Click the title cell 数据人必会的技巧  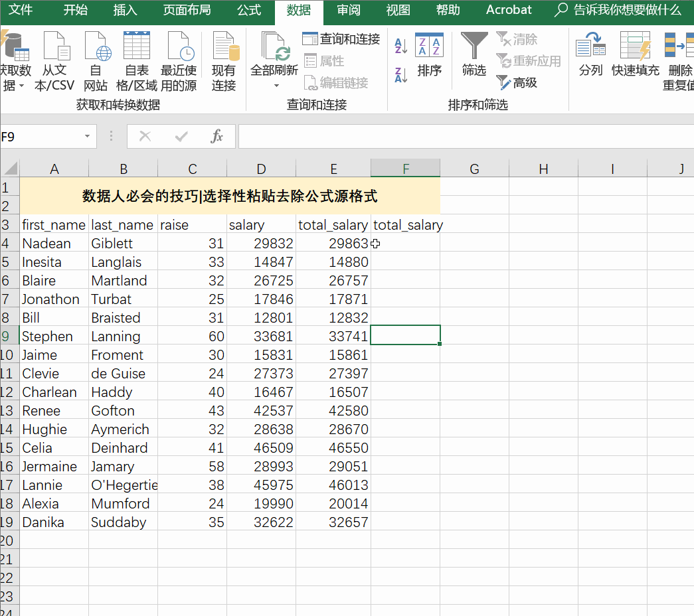230,196
